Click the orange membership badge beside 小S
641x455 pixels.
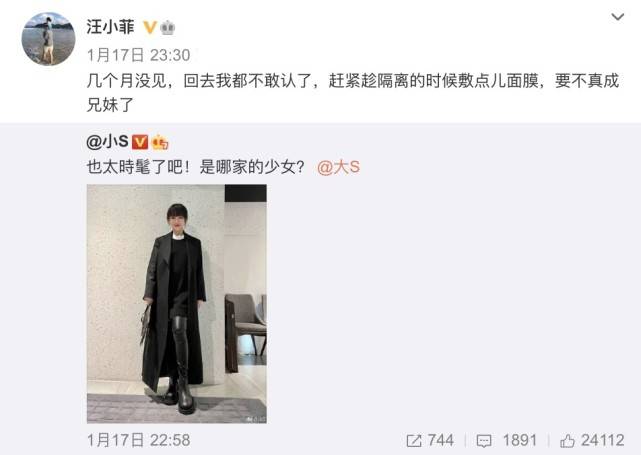pyautogui.click(x=160, y=142)
